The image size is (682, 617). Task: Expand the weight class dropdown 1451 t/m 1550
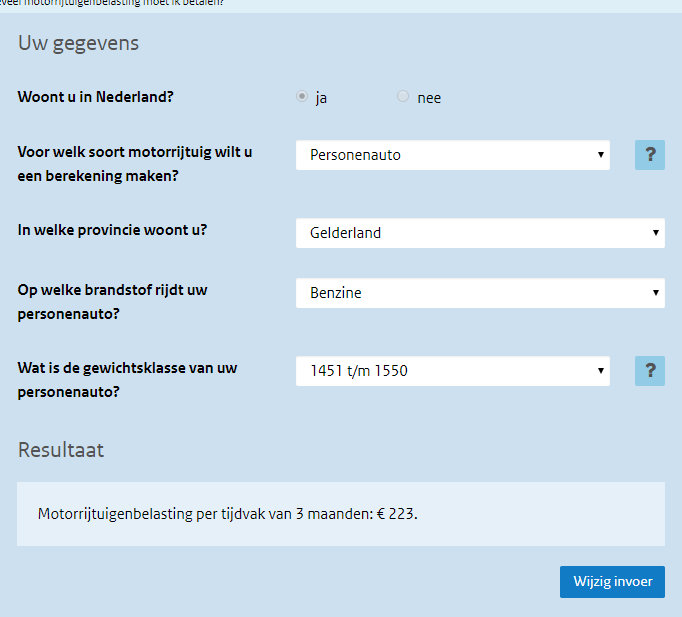point(453,371)
